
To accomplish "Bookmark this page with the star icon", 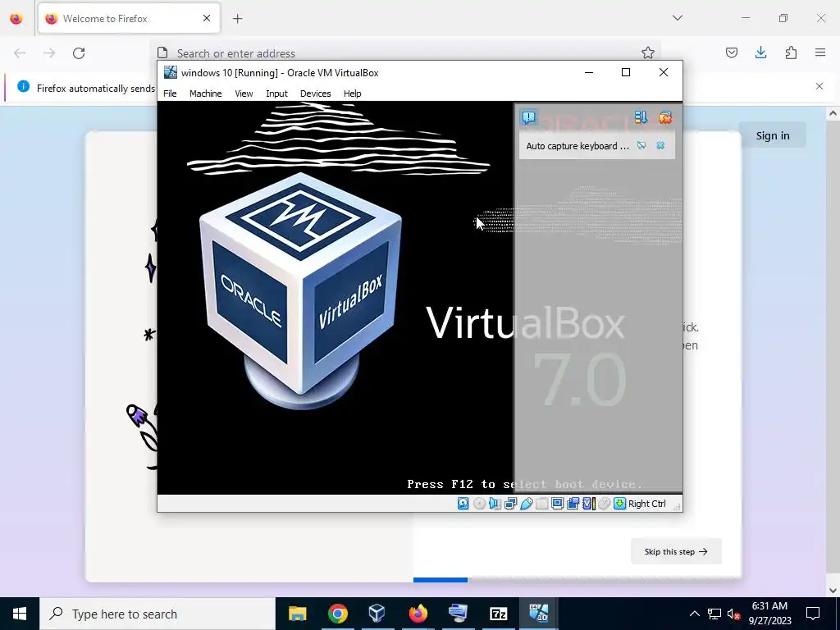I will point(648,52).
